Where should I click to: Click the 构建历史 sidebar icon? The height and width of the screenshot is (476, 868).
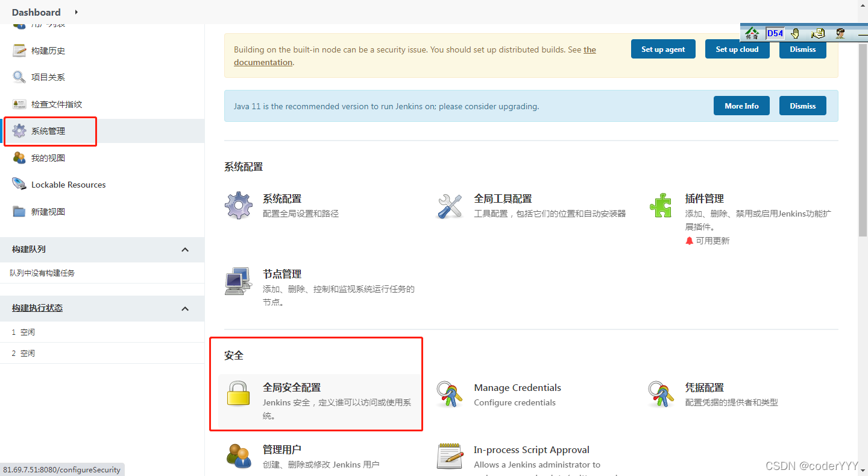[x=19, y=50]
